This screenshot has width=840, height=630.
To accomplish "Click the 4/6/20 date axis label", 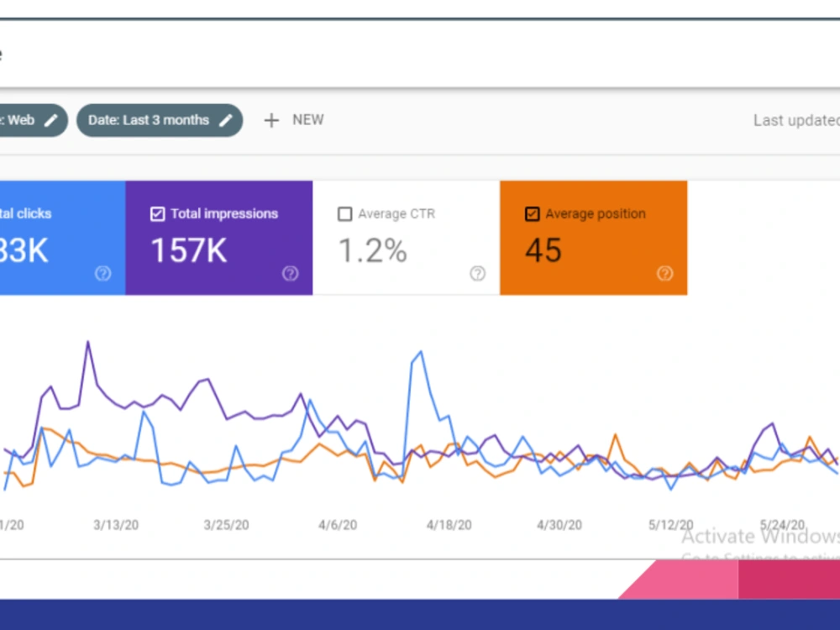I will point(338,525).
